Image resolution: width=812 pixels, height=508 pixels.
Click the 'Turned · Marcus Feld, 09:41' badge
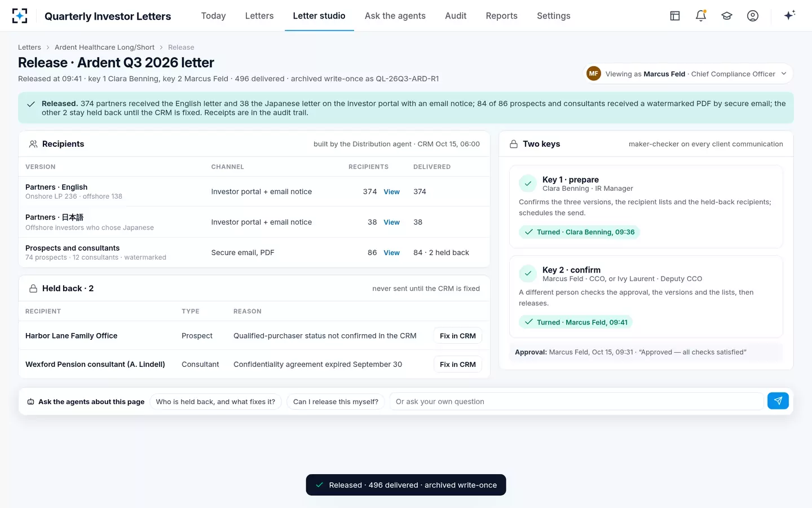pos(576,322)
